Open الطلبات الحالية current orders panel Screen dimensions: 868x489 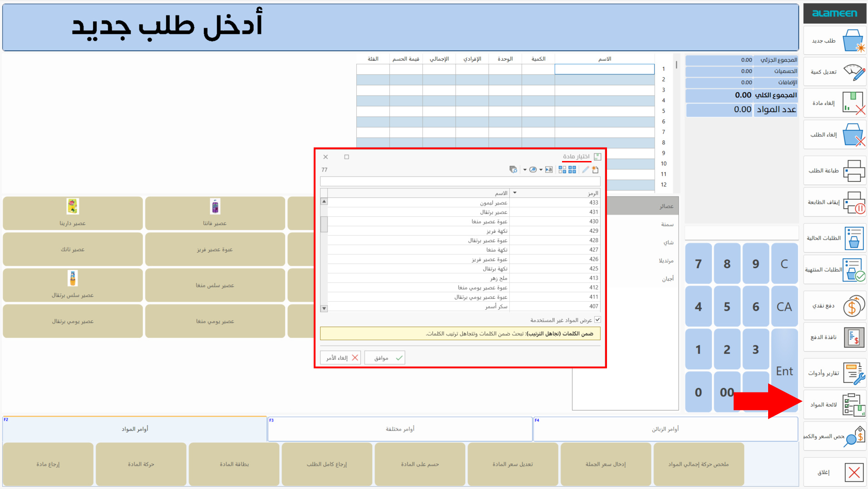[x=835, y=238]
